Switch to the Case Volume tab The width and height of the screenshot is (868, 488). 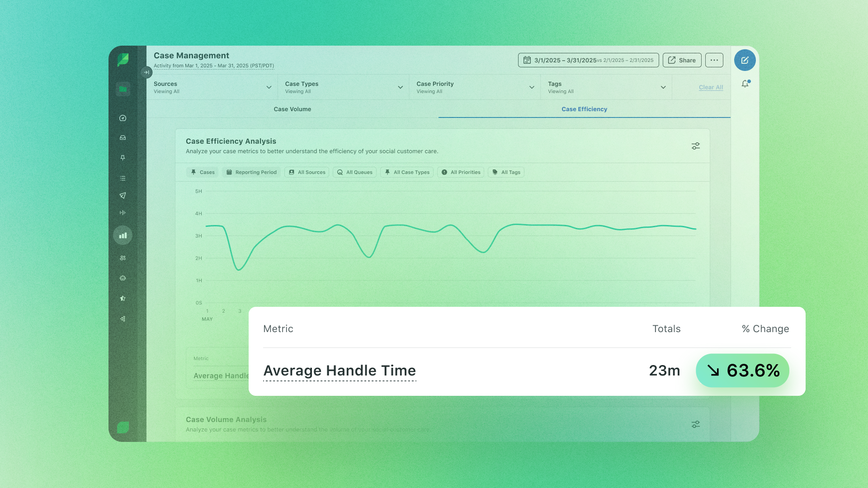point(292,109)
